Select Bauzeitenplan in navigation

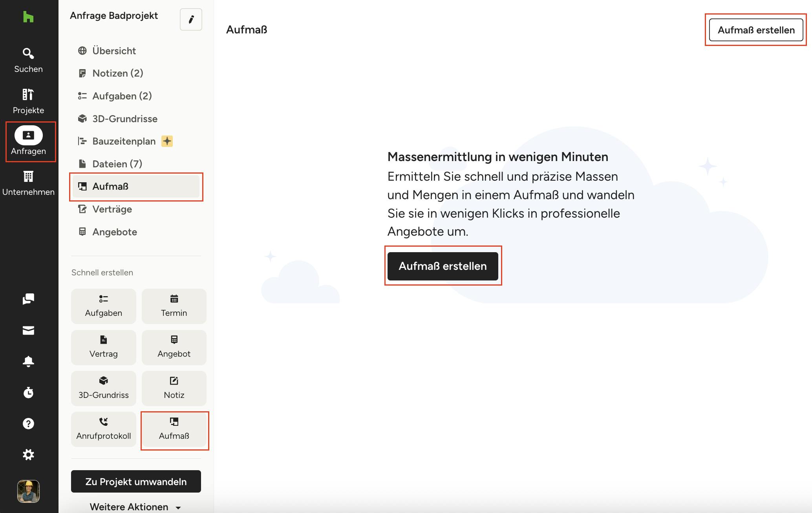point(124,141)
